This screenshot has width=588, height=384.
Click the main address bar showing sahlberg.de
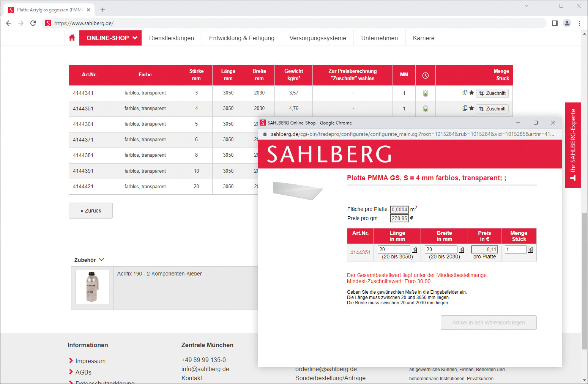pos(294,23)
